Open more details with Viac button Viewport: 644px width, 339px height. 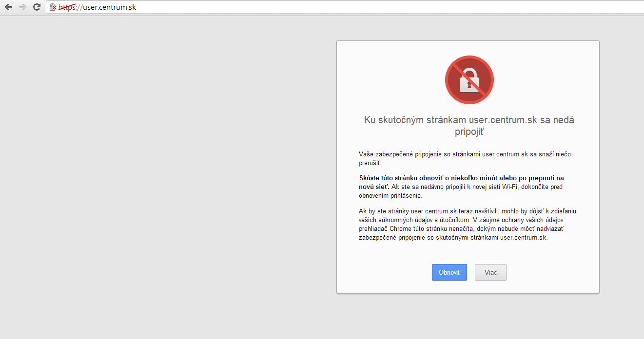pyautogui.click(x=491, y=272)
